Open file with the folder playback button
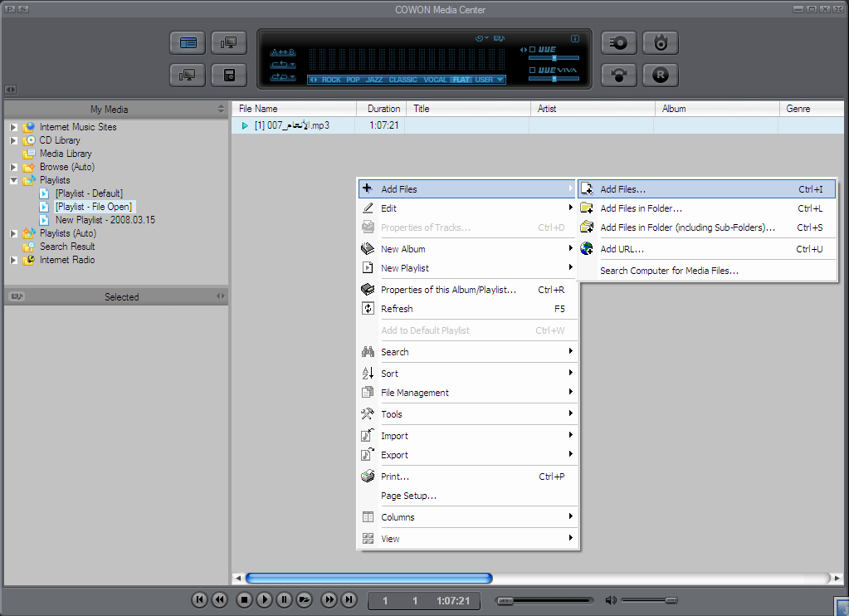 pos(305,599)
